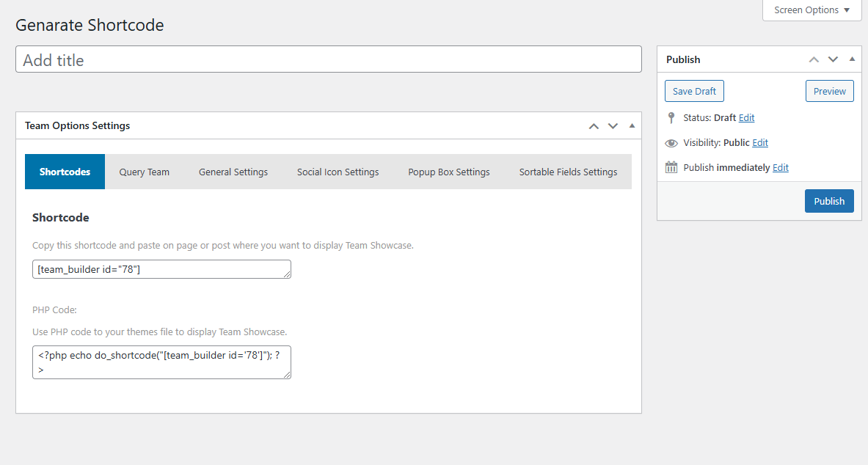Click the visibility eye icon

click(x=671, y=143)
